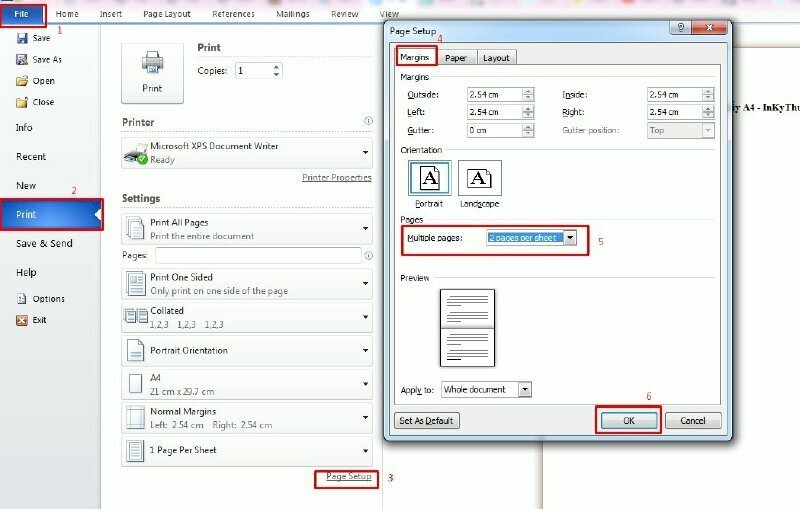This screenshot has height=509, width=800.
Task: Open the Multiple pages dropdown
Action: click(570, 238)
